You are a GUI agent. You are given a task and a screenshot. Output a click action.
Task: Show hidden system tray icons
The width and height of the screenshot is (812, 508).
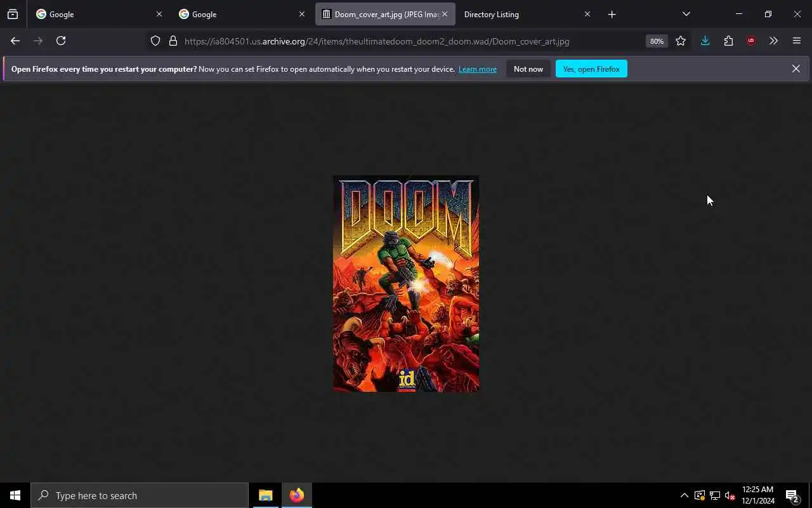[684, 495]
